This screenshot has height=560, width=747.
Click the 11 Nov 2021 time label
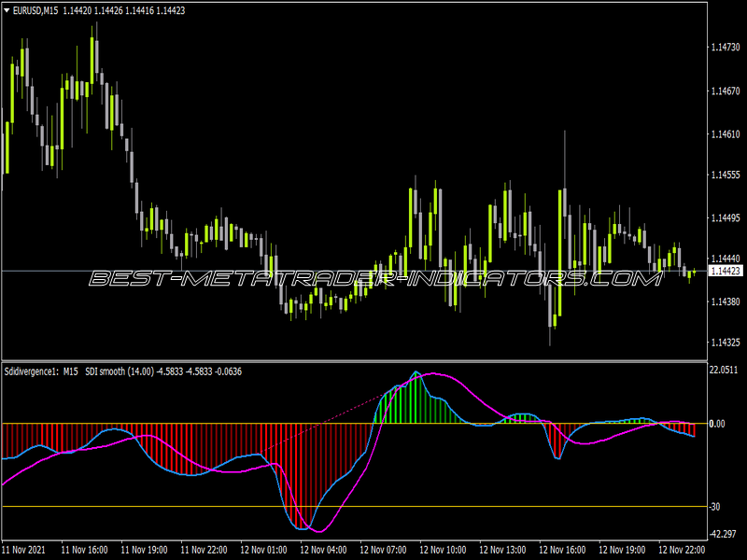click(24, 550)
